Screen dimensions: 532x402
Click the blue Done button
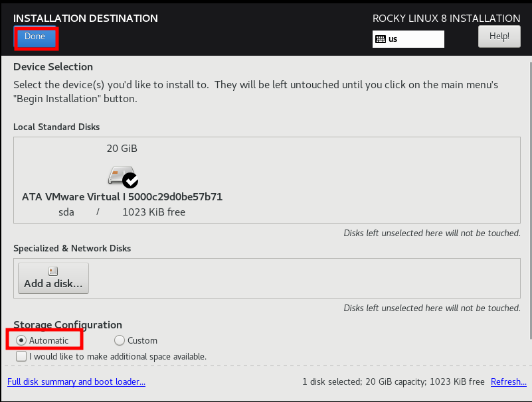35,36
